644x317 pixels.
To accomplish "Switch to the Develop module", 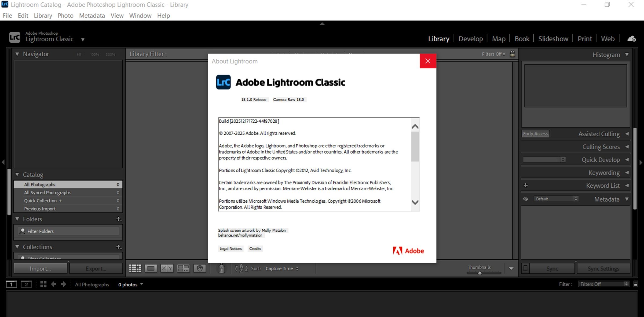I will pyautogui.click(x=470, y=38).
